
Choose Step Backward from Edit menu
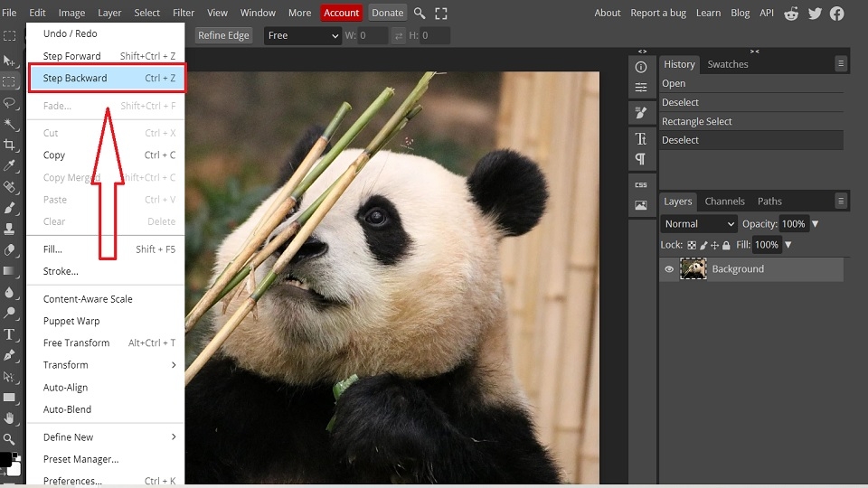coord(106,78)
